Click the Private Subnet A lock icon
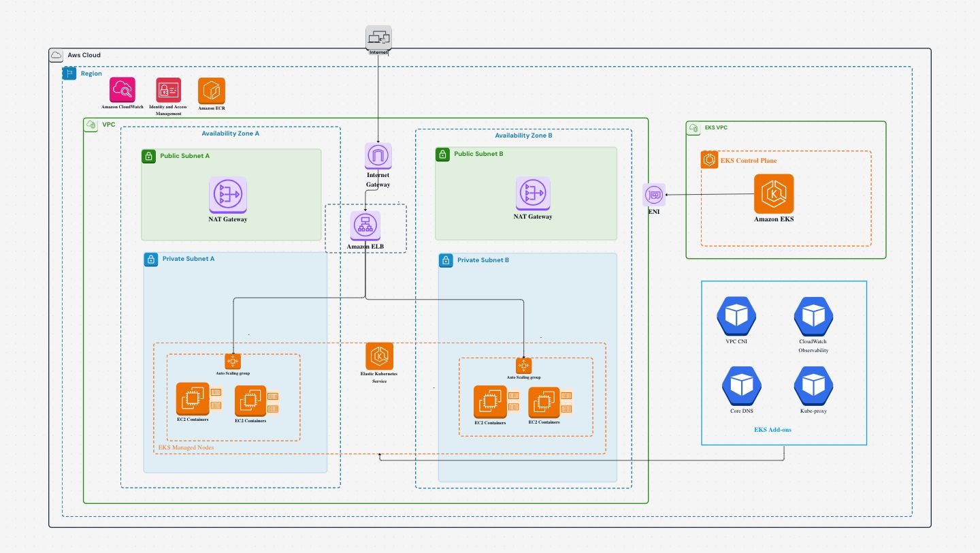The width and height of the screenshot is (980, 553). [x=151, y=259]
